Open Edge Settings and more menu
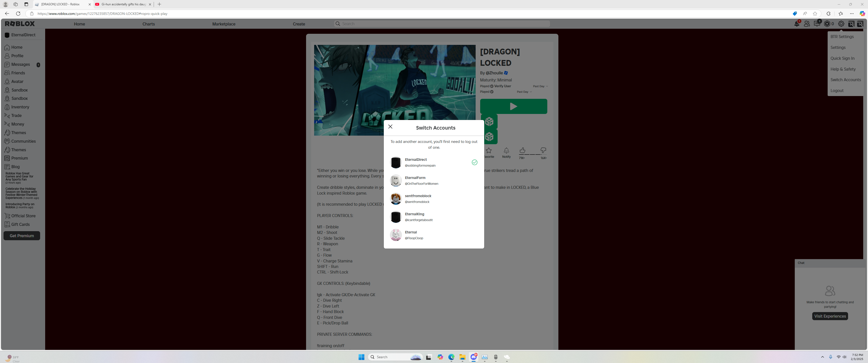 [x=852, y=13]
